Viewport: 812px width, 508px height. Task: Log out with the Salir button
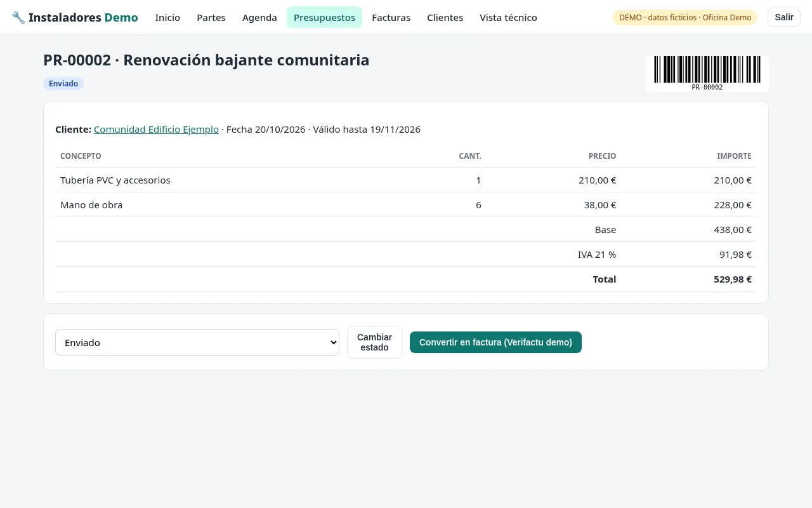click(784, 17)
